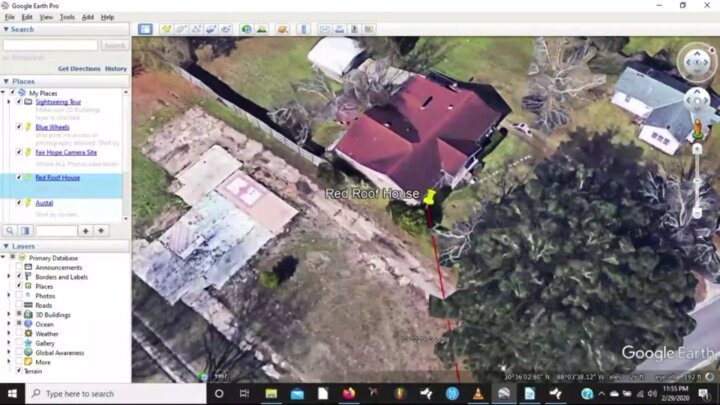Uncheck the Blue Wheels placemark checkbox
The width and height of the screenshot is (720, 405).
pos(19,127)
